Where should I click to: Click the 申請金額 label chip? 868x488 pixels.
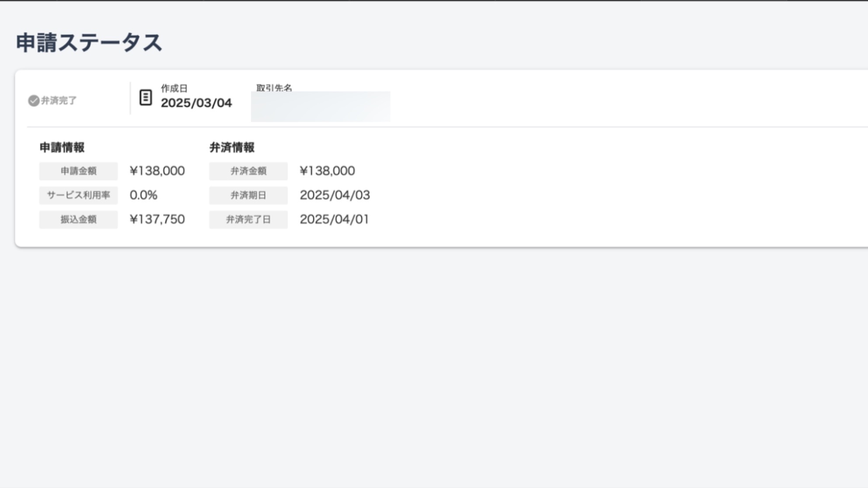coord(78,171)
